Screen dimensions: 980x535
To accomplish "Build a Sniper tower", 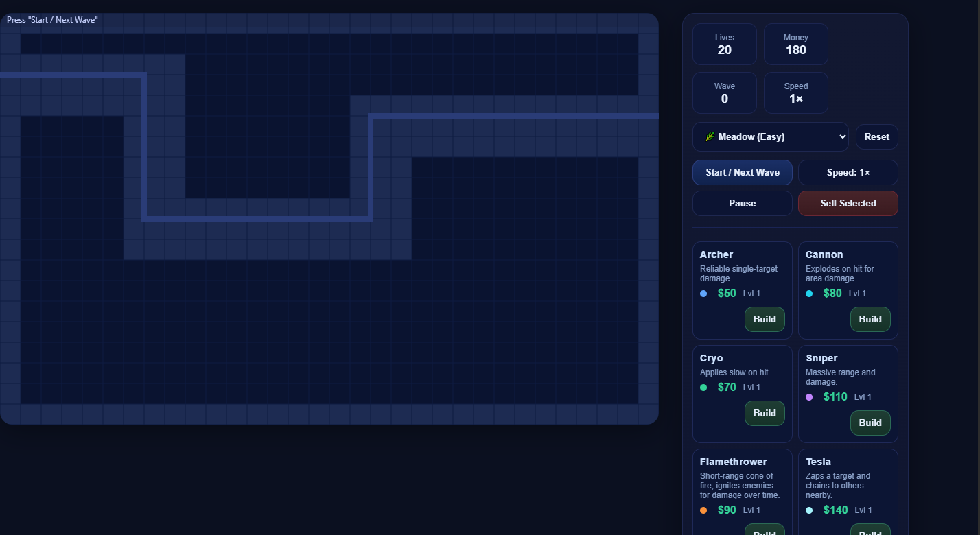I will [870, 423].
